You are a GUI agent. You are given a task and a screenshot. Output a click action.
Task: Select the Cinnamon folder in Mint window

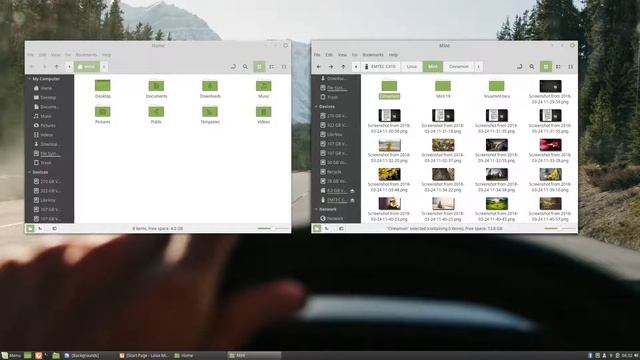pyautogui.click(x=389, y=89)
